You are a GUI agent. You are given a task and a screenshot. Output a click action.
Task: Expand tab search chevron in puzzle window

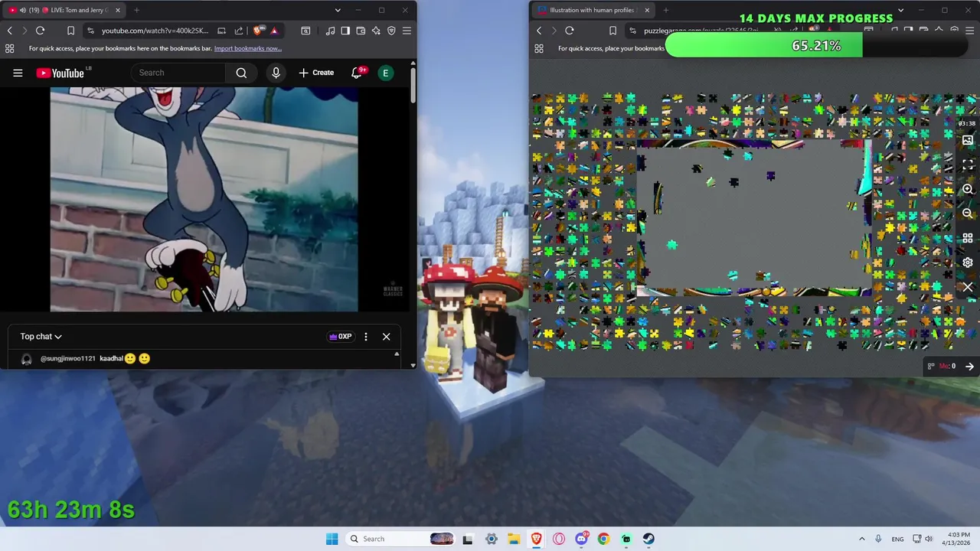(900, 10)
